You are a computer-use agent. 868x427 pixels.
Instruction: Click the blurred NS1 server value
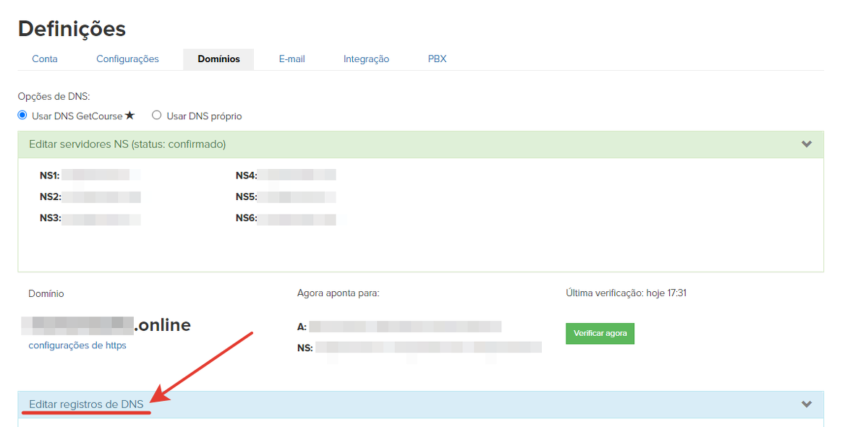[x=100, y=175]
